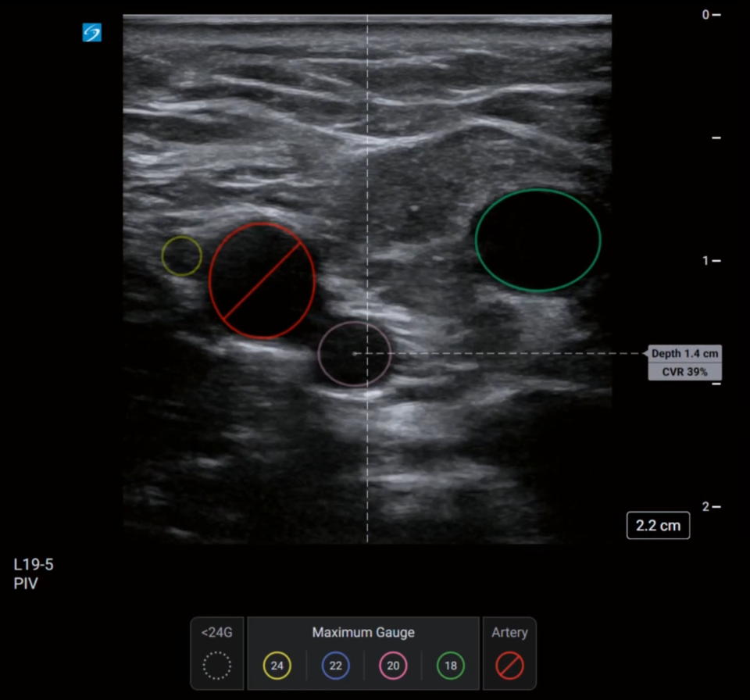Select the green 18 gauge circle
The height and width of the screenshot is (700, 750).
(451, 666)
